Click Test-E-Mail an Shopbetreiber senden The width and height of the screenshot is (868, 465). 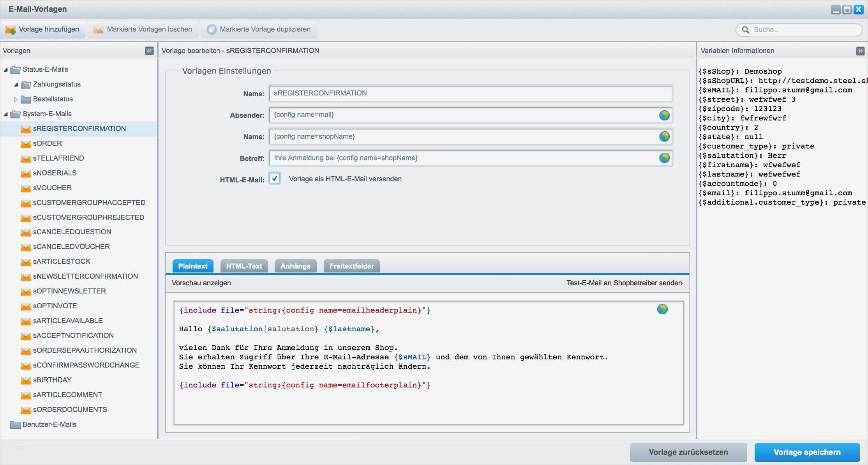(624, 283)
